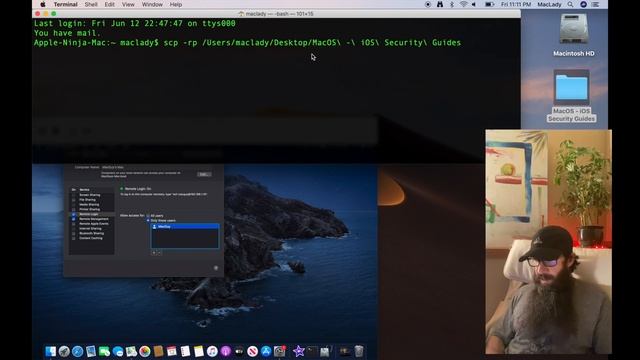
Task: Select the All users radio button
Action: tap(148, 216)
